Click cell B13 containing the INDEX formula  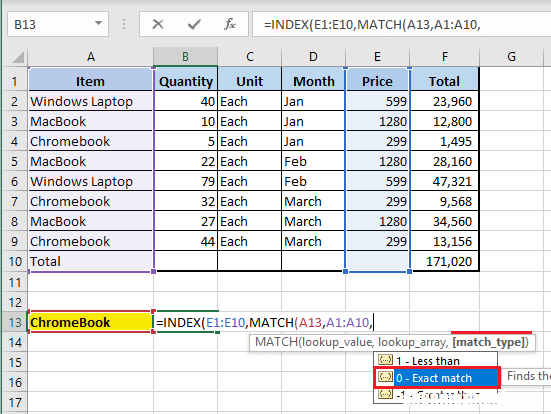186,322
